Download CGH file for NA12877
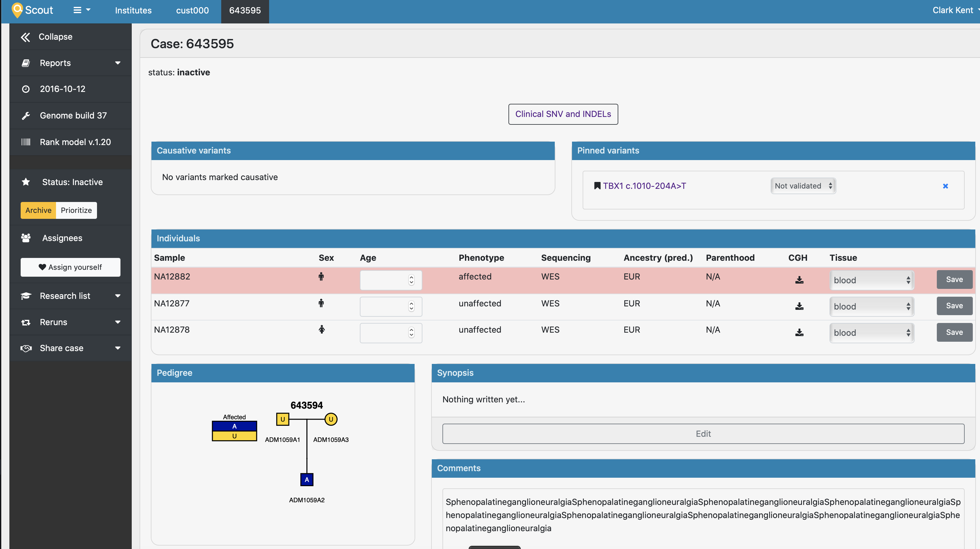The image size is (980, 549). pos(799,306)
